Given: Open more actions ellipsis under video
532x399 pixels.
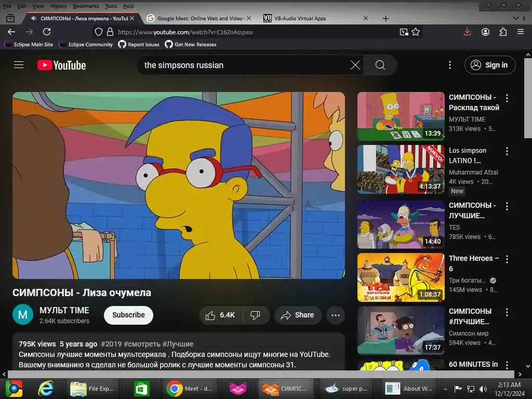Looking at the screenshot, I should pos(336,315).
